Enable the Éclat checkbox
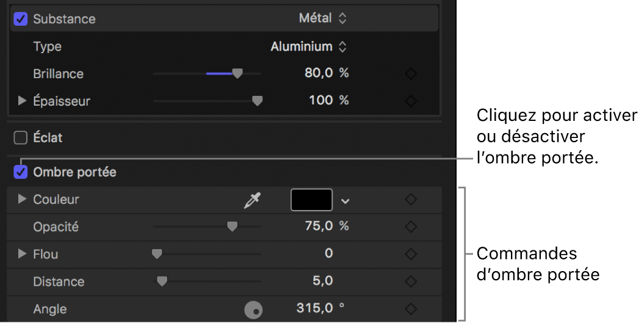 pyautogui.click(x=21, y=137)
